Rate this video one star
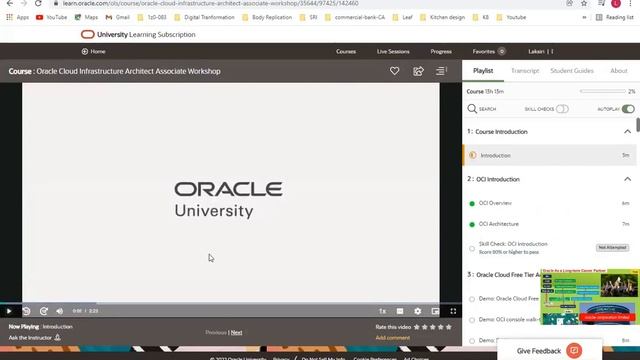640x360 pixels. 417,327
